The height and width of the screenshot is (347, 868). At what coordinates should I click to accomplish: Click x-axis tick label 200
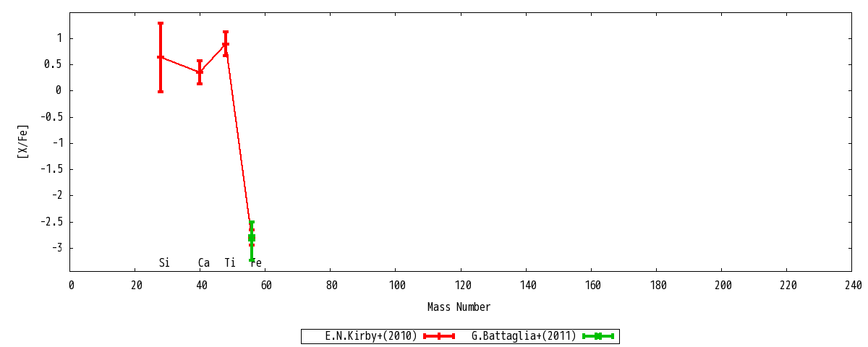click(x=722, y=286)
